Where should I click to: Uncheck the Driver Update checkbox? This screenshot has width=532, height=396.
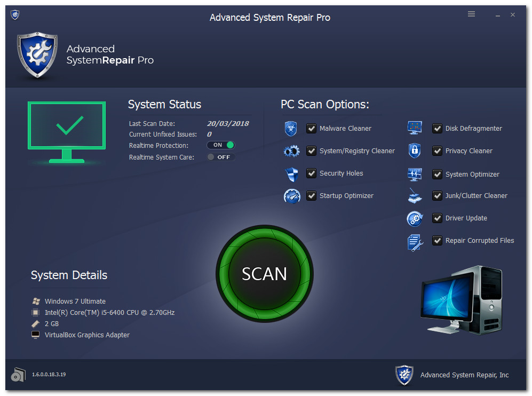click(x=437, y=218)
